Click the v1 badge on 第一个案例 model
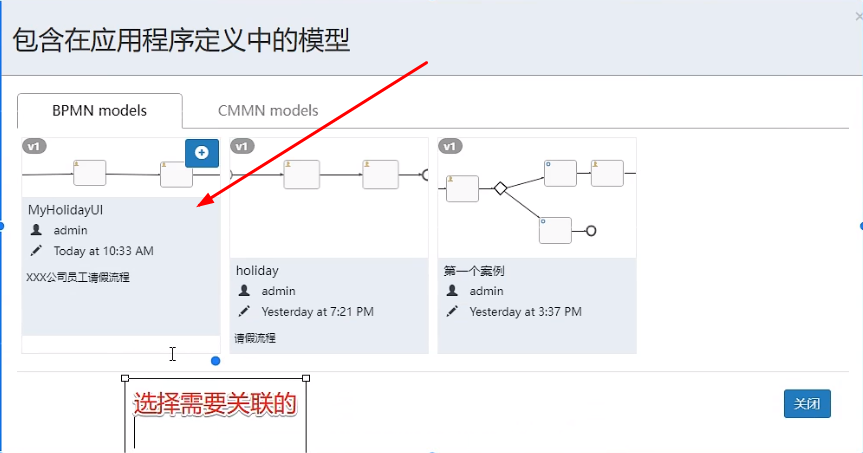The height and width of the screenshot is (453, 863). [x=450, y=146]
